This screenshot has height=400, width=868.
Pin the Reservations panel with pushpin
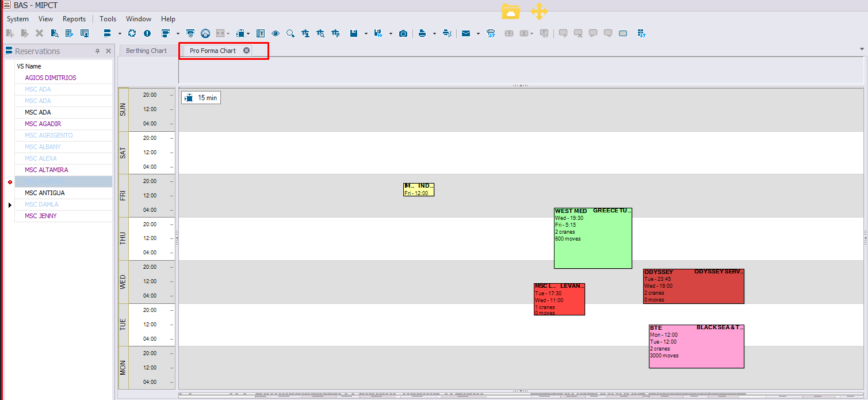[x=97, y=51]
